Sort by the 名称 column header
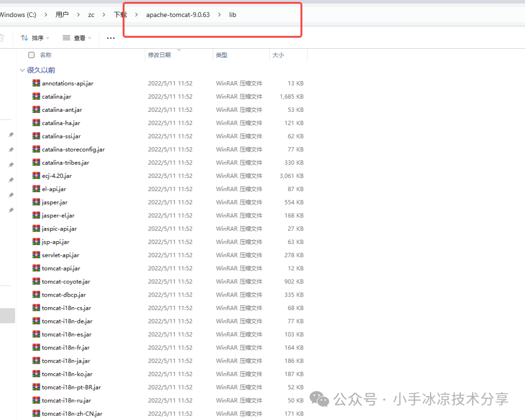 coord(46,55)
